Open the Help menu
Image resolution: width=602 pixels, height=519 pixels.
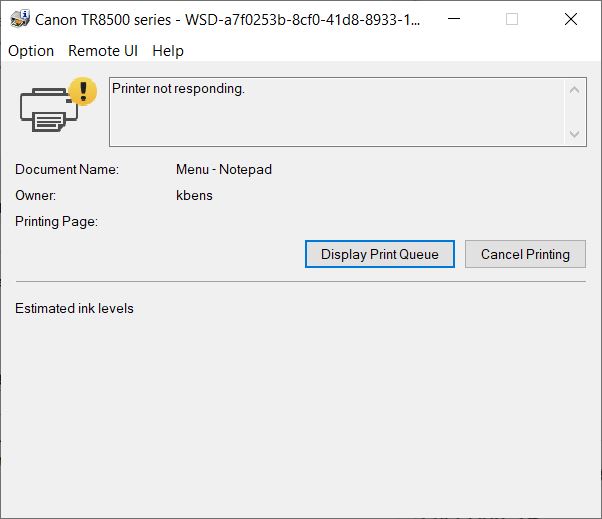tap(168, 50)
